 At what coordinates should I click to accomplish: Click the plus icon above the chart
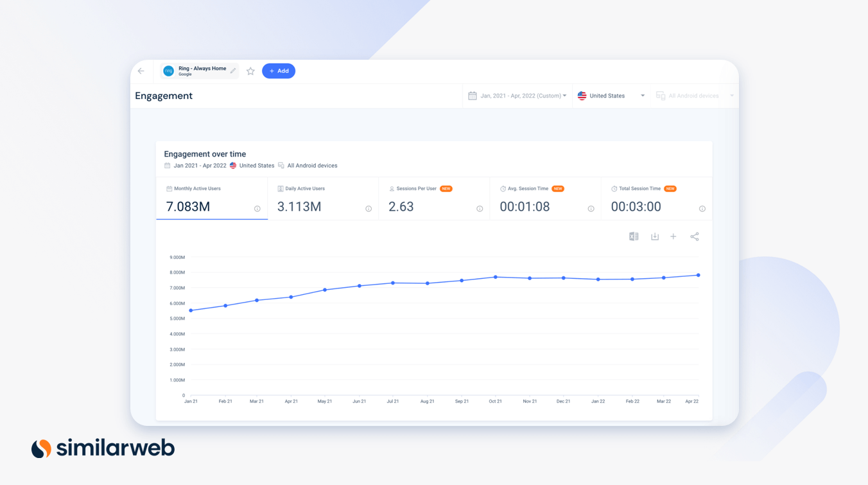click(x=673, y=236)
